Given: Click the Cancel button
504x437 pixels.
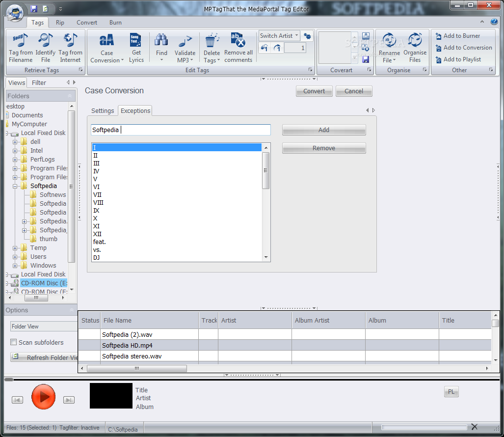Looking at the screenshot, I should (354, 91).
